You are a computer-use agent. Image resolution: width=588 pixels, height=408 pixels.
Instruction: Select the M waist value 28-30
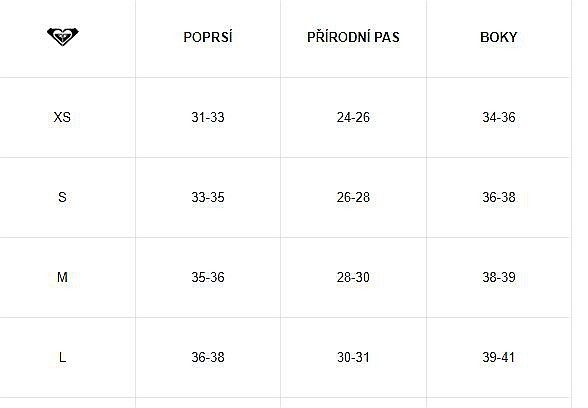point(353,278)
